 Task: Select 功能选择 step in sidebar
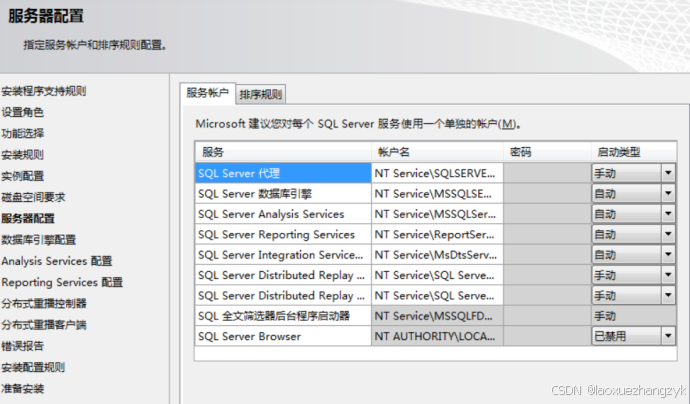pyautogui.click(x=22, y=133)
